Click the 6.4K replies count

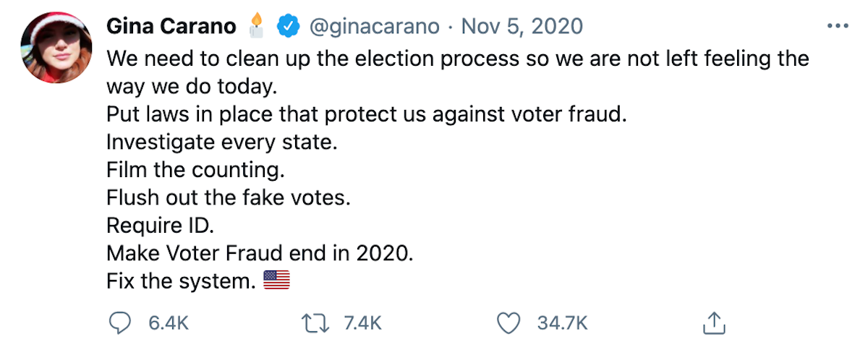169,323
